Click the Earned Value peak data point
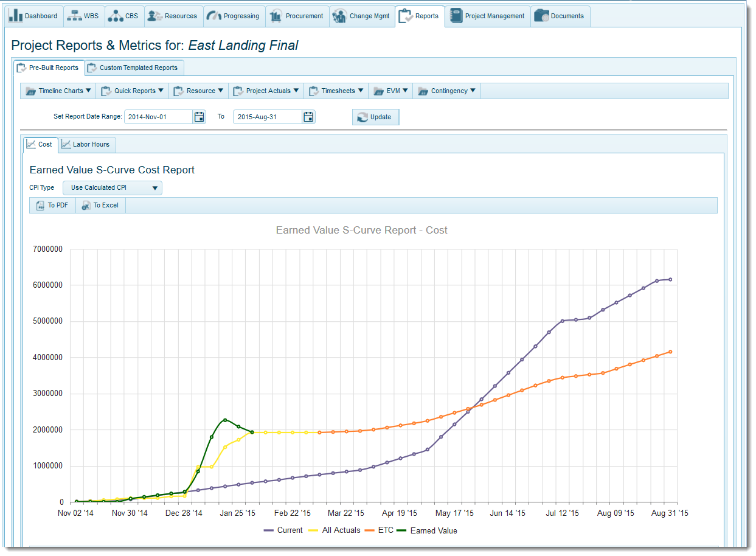The image size is (756, 556). point(225,420)
